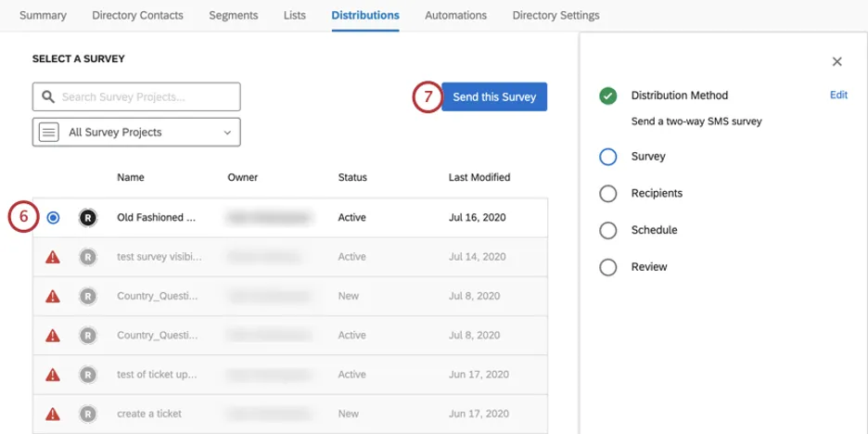This screenshot has width=868, height=434.
Task: Click the search magnifier icon
Action: click(x=48, y=96)
